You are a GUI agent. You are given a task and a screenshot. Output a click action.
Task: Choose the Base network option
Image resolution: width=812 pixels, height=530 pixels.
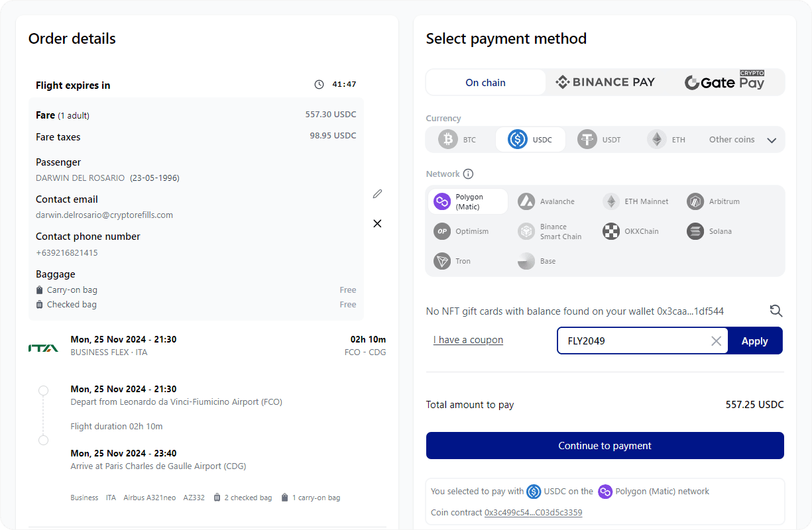coord(527,261)
